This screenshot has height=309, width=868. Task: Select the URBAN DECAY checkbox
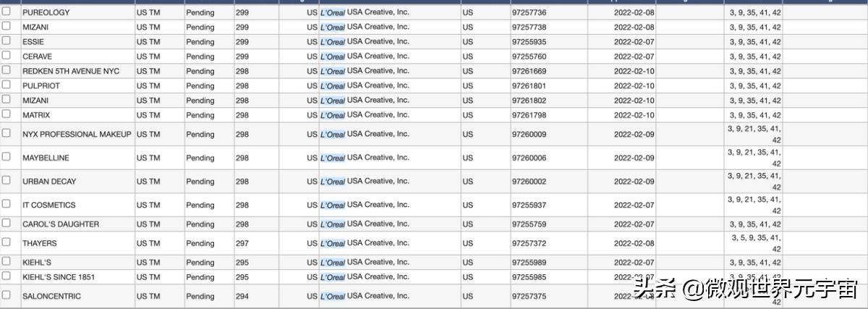(x=7, y=180)
